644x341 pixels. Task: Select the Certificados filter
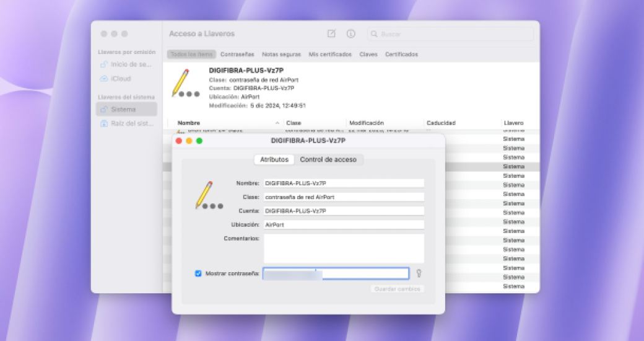pyautogui.click(x=401, y=55)
